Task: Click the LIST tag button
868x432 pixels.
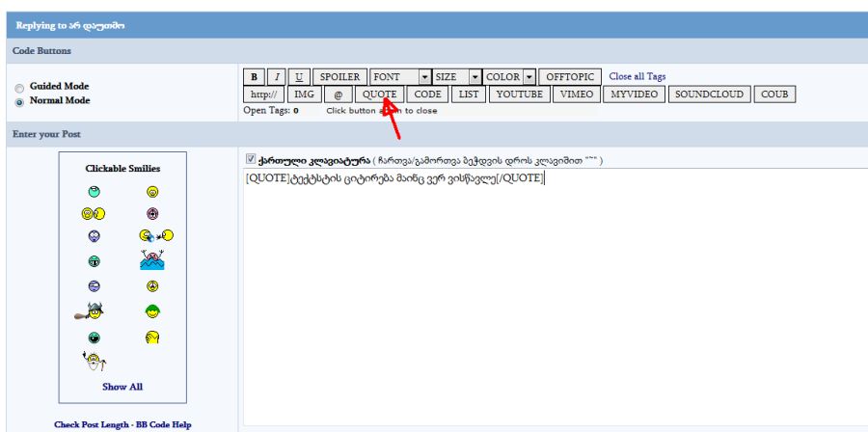Action: pyautogui.click(x=469, y=94)
